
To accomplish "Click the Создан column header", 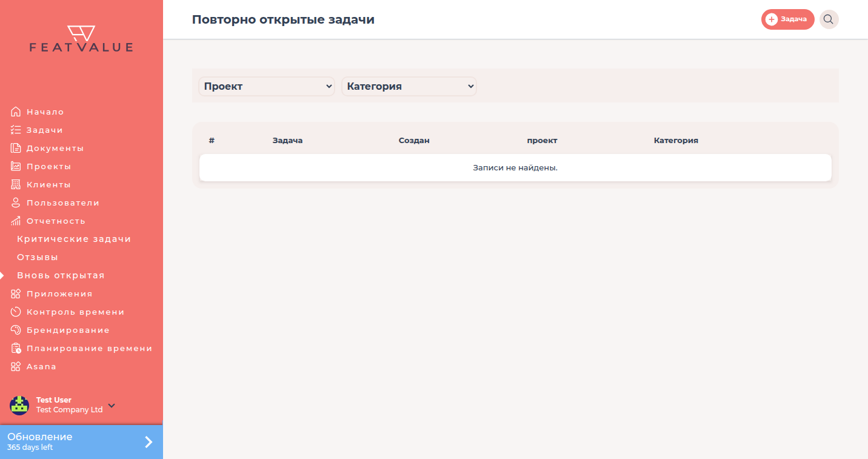I will (414, 140).
